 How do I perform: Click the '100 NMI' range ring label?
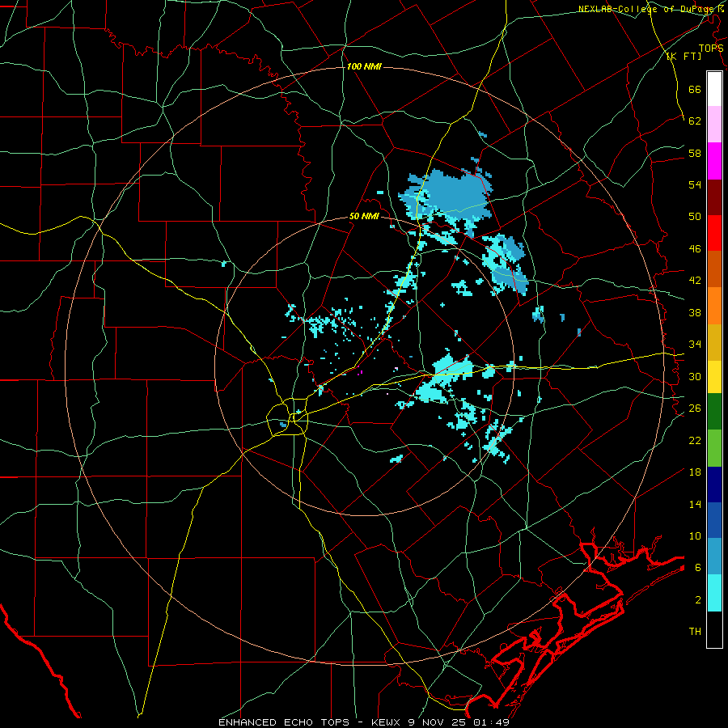(x=364, y=66)
